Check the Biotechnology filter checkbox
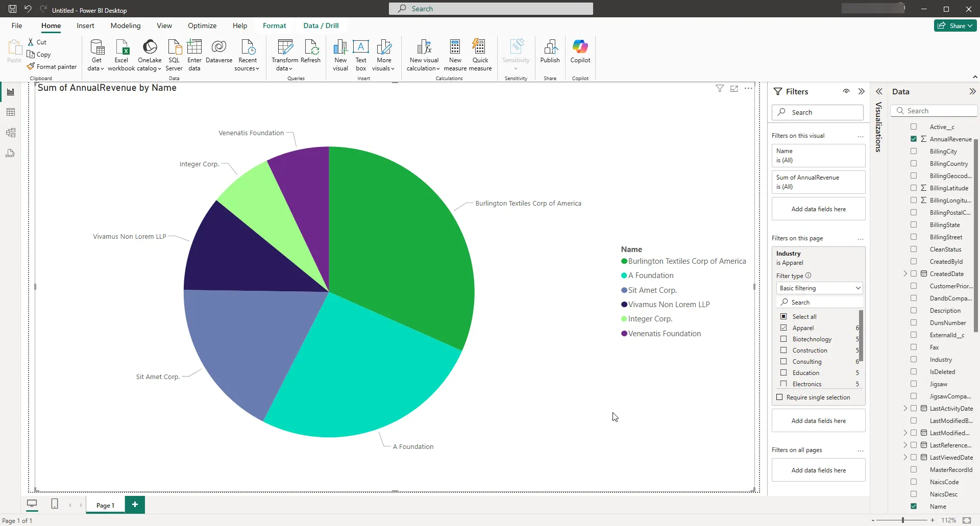980x526 pixels. coord(783,339)
